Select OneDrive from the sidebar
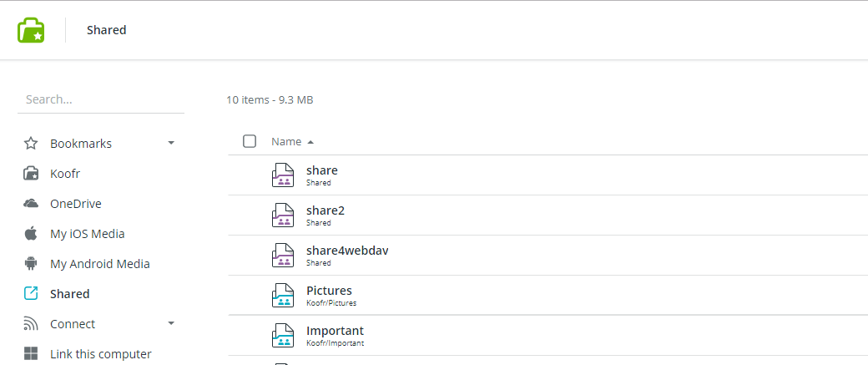Image resolution: width=868 pixels, height=365 pixels. point(75,204)
